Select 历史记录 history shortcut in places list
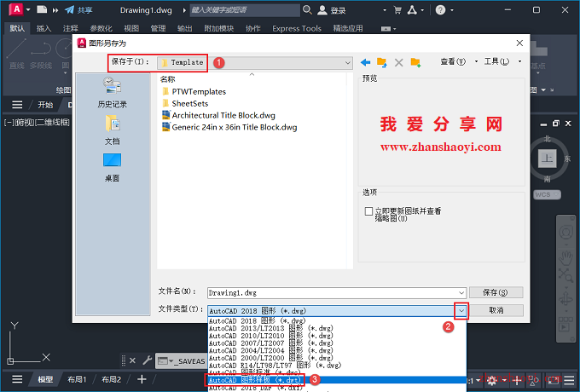Image resolution: width=580 pixels, height=392 pixels. tap(112, 92)
